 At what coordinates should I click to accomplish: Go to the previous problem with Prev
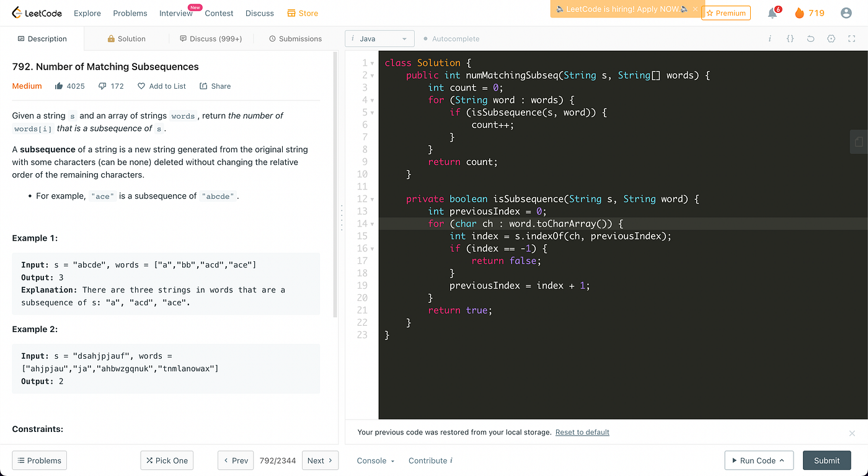[x=236, y=460]
